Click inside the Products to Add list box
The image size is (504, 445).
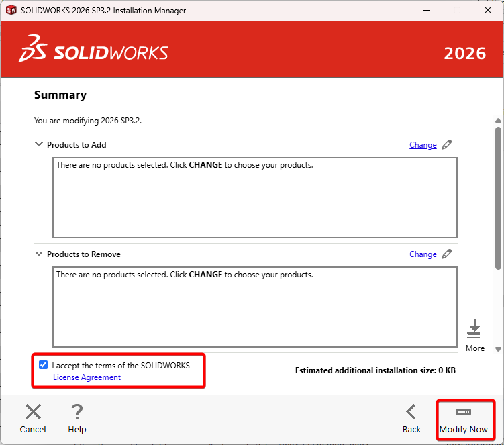pos(255,198)
